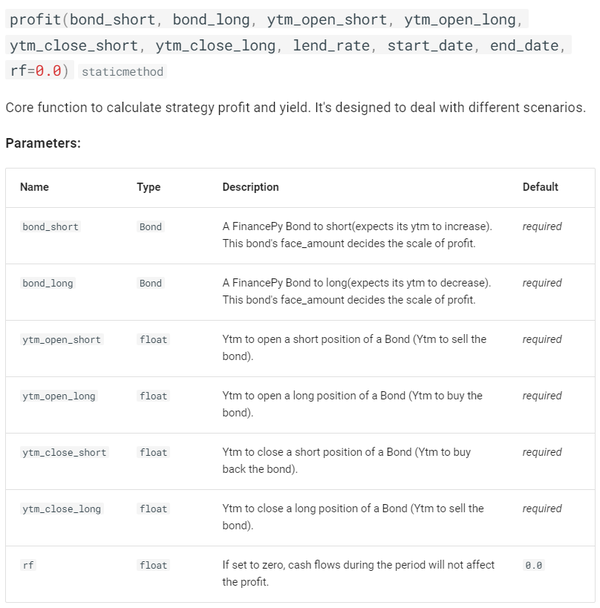Screen dimensions: 600x608
Task: Click the ytm_open_long parameter code
Action: [59, 396]
